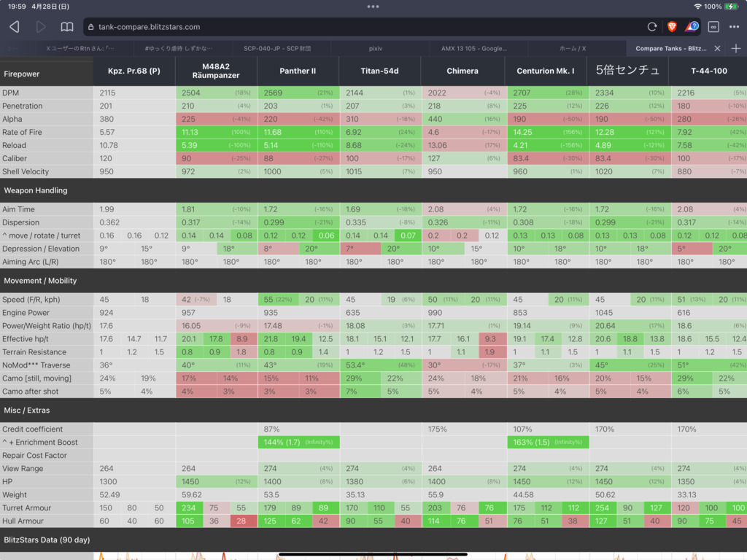
Task: Tap the browser back arrow
Action: tap(15, 27)
